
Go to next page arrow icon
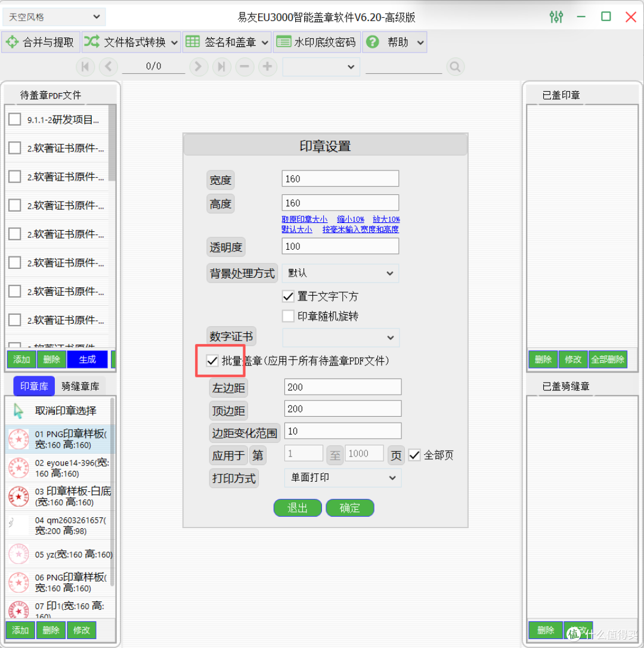198,67
